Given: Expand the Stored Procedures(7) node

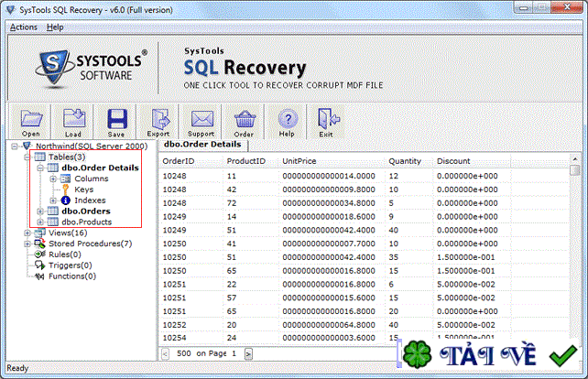Looking at the screenshot, I should pos(27,244).
